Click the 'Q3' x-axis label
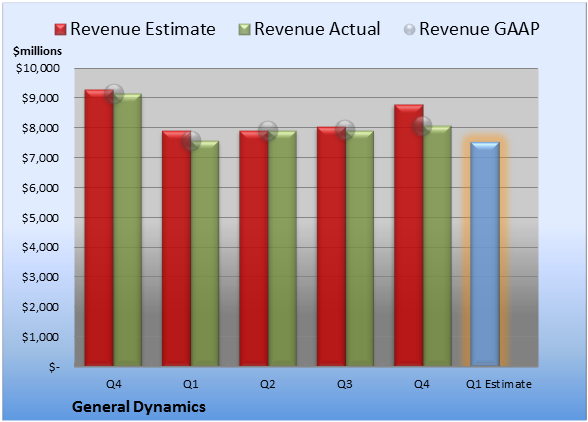588x422 pixels. tap(345, 384)
